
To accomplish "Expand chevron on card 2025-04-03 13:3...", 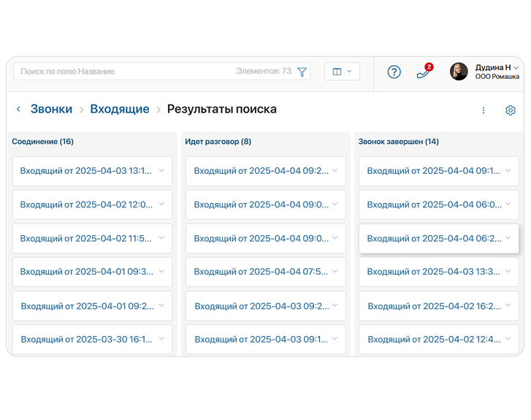I will tap(508, 271).
